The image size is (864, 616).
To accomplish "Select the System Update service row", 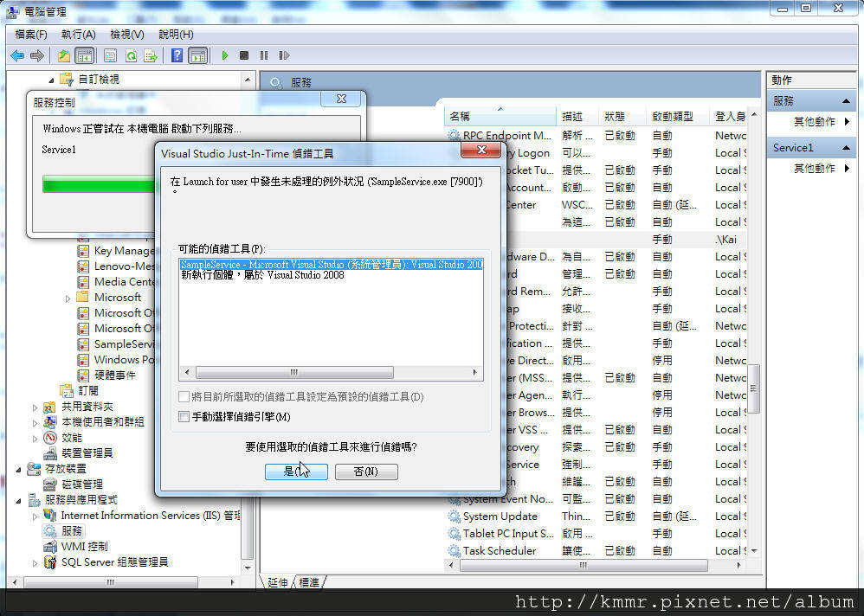I will click(x=596, y=517).
